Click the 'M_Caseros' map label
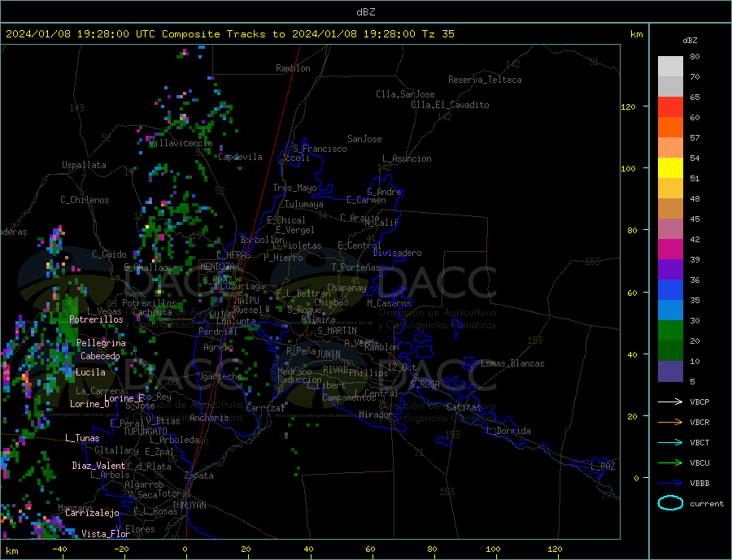Viewport: 732px width, 560px height. (389, 303)
